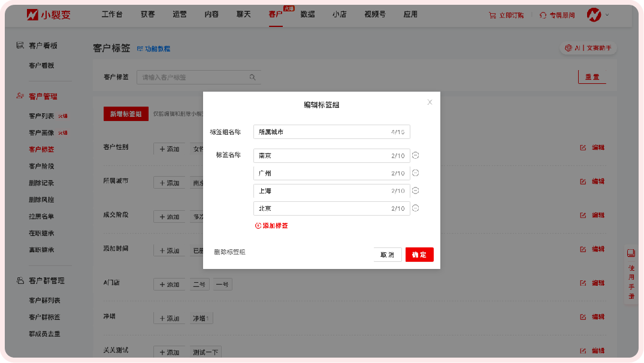Remove the 南京 tag row
644x363 pixels.
pyautogui.click(x=416, y=156)
